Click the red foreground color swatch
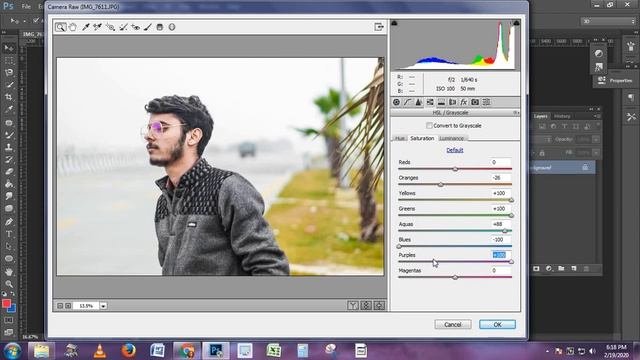Image resolution: width=640 pixels, height=360 pixels. pos(6,304)
